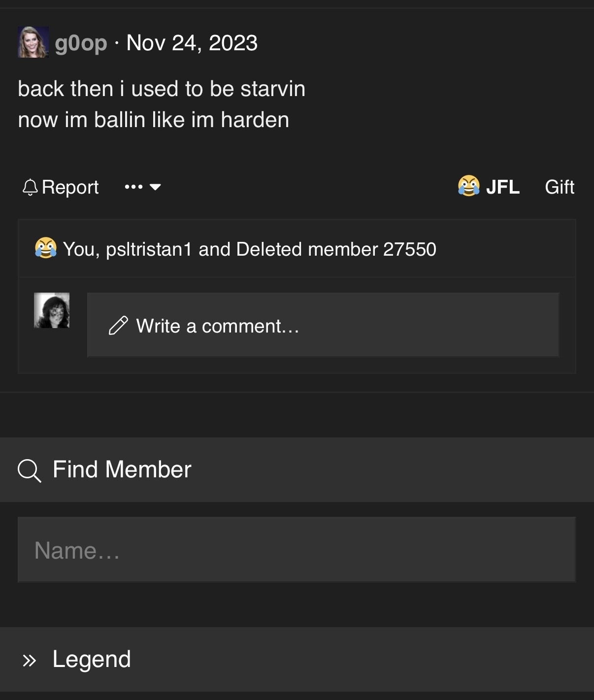594x700 pixels.
Task: Click the Find Member heading
Action: [122, 469]
